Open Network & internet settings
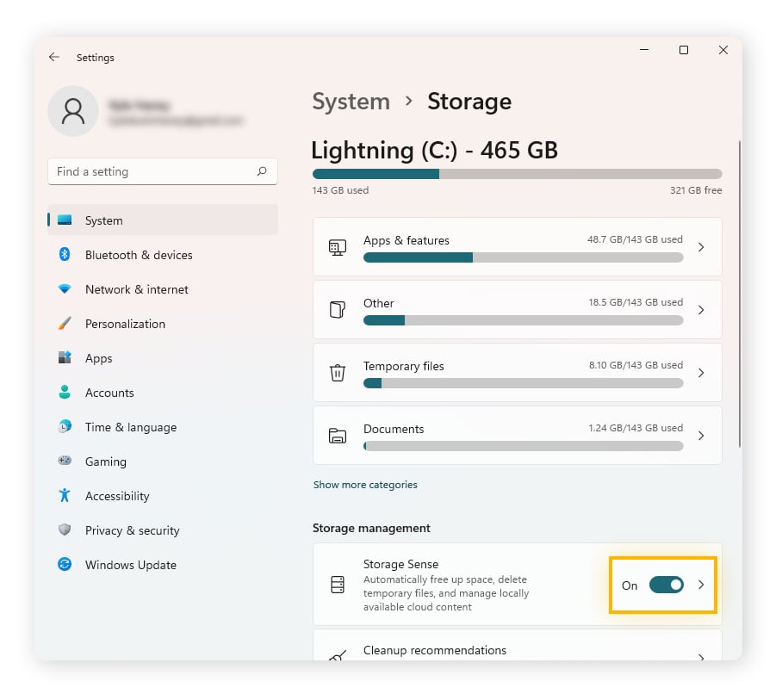This screenshot has width=782, height=700. click(137, 289)
